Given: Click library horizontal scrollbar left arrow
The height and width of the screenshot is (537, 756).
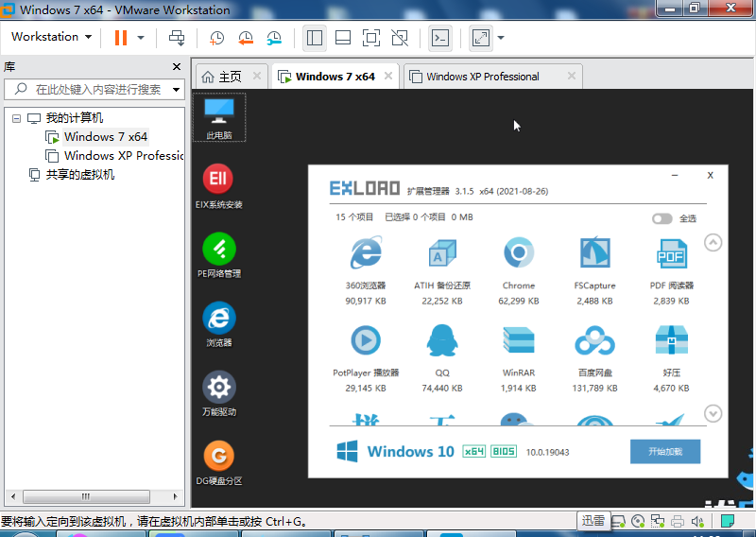Looking at the screenshot, I should pyautogui.click(x=13, y=496).
